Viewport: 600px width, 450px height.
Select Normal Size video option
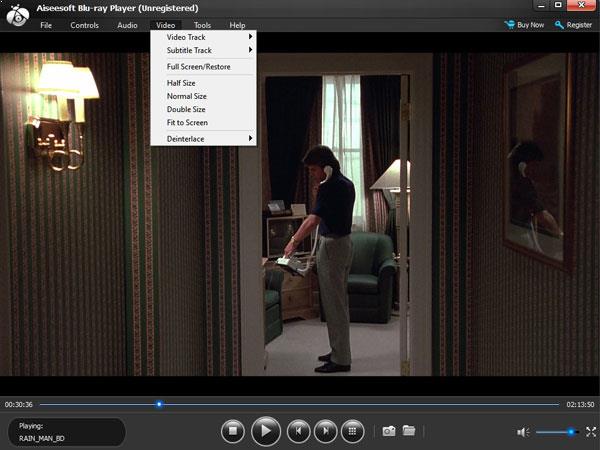pos(204,96)
